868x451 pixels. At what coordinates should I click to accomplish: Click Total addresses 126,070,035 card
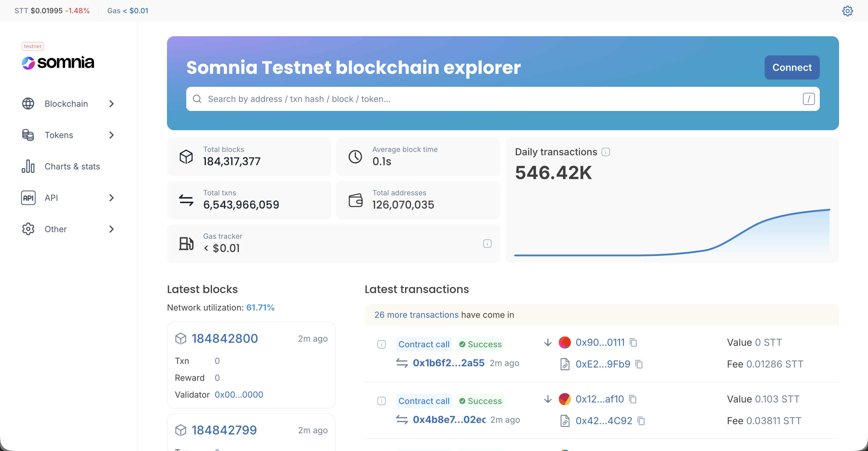(x=418, y=200)
